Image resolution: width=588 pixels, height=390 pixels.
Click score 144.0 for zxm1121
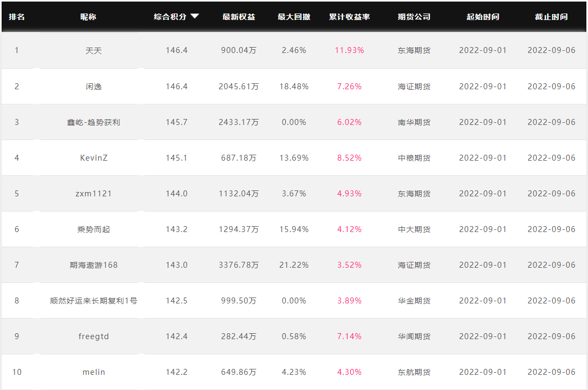[x=177, y=194]
